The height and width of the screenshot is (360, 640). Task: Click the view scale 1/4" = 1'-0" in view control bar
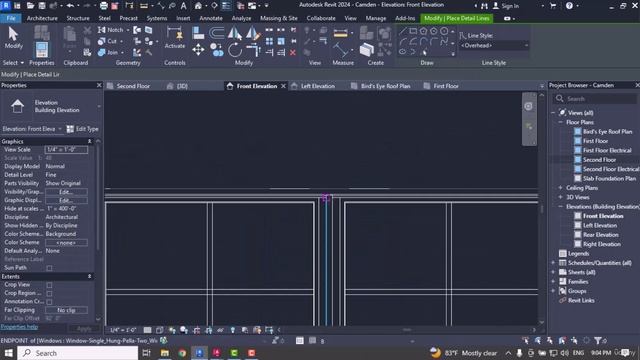[x=123, y=330]
